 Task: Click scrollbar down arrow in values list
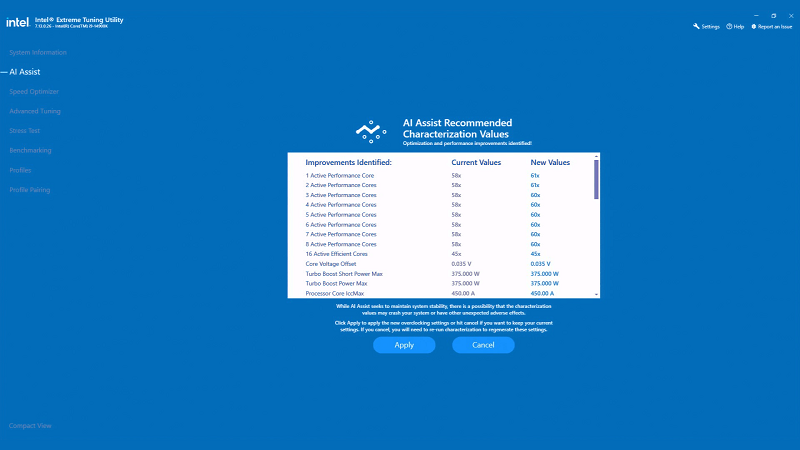coord(596,294)
